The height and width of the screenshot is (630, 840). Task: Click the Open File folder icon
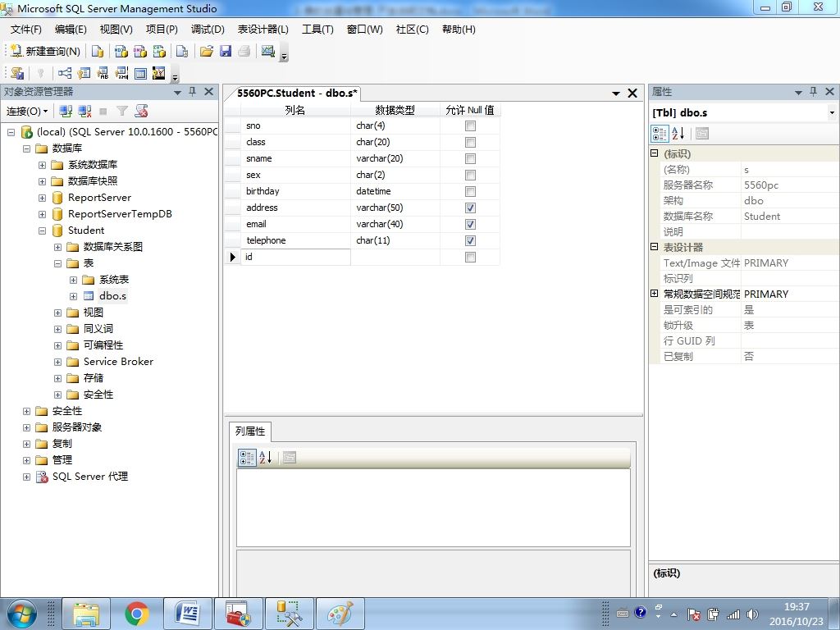click(206, 51)
